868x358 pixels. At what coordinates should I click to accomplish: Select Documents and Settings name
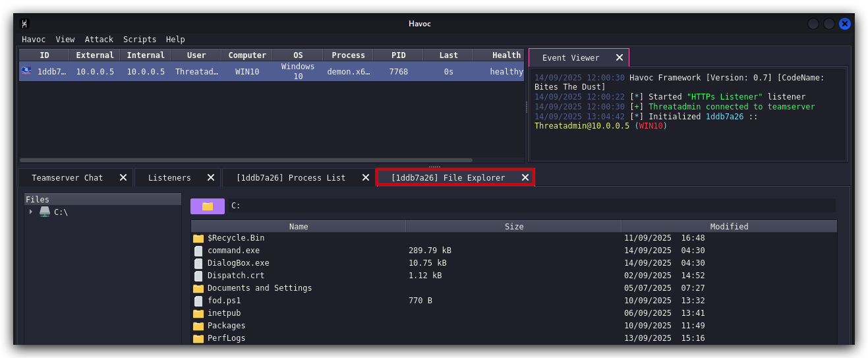(x=260, y=288)
